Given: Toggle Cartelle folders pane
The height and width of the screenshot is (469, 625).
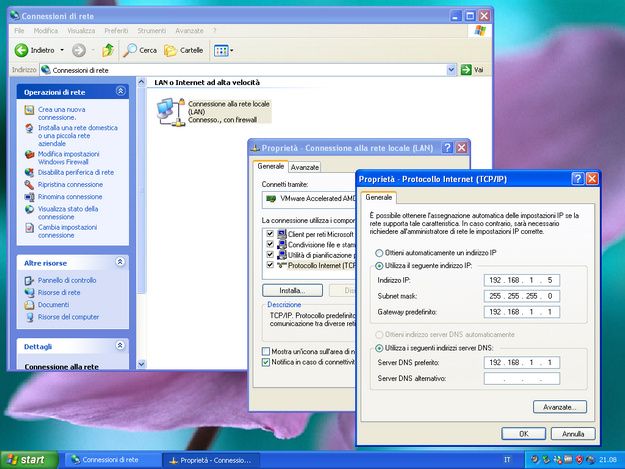Looking at the screenshot, I should coord(184,50).
